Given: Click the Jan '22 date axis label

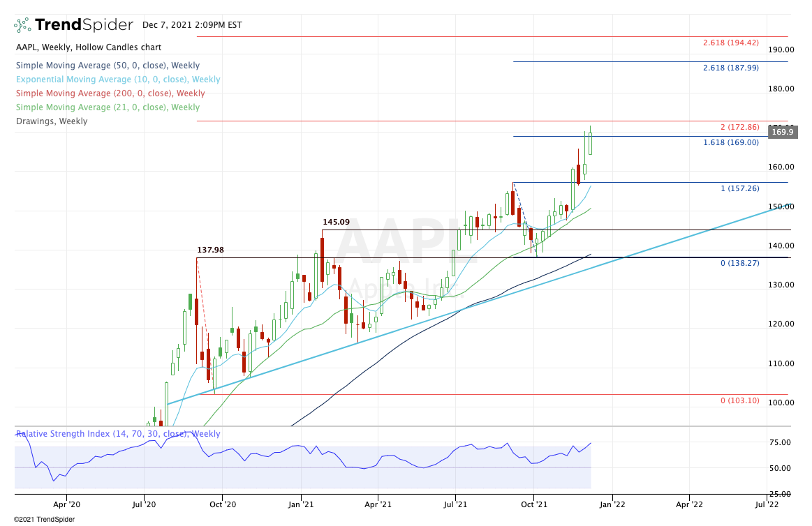Looking at the screenshot, I should click(x=612, y=504).
